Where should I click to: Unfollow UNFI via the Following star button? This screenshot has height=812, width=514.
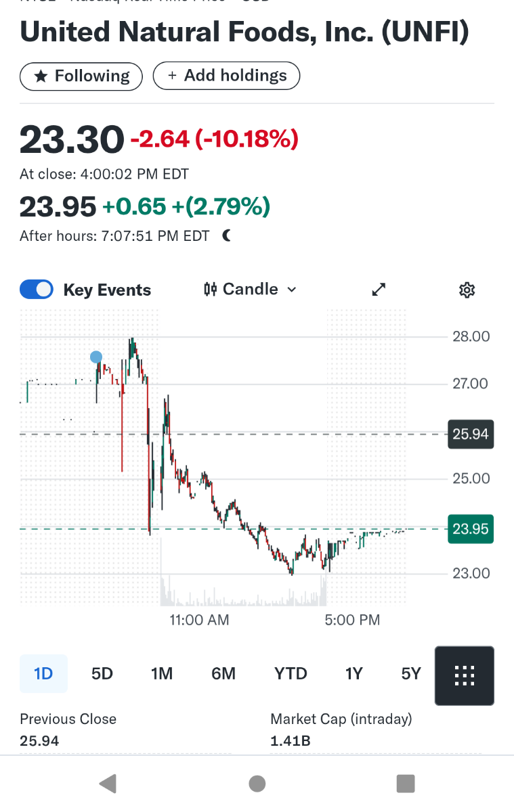81,76
